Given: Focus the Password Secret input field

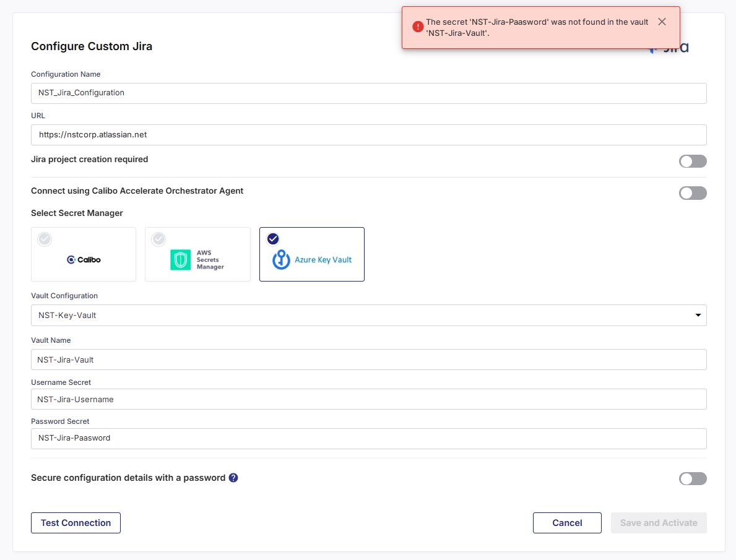Looking at the screenshot, I should coord(368,438).
